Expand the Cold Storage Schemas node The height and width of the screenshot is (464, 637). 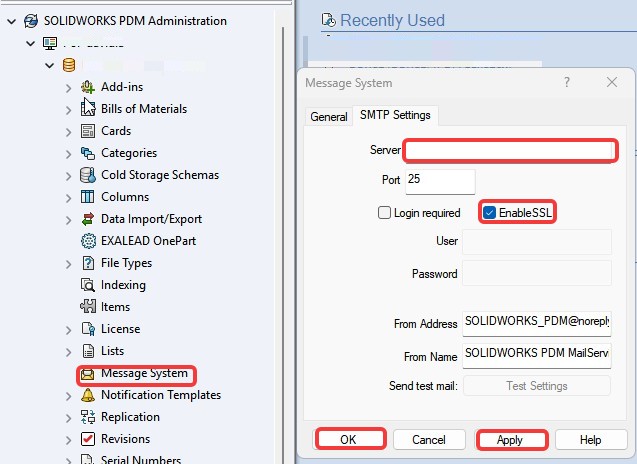pos(68,176)
